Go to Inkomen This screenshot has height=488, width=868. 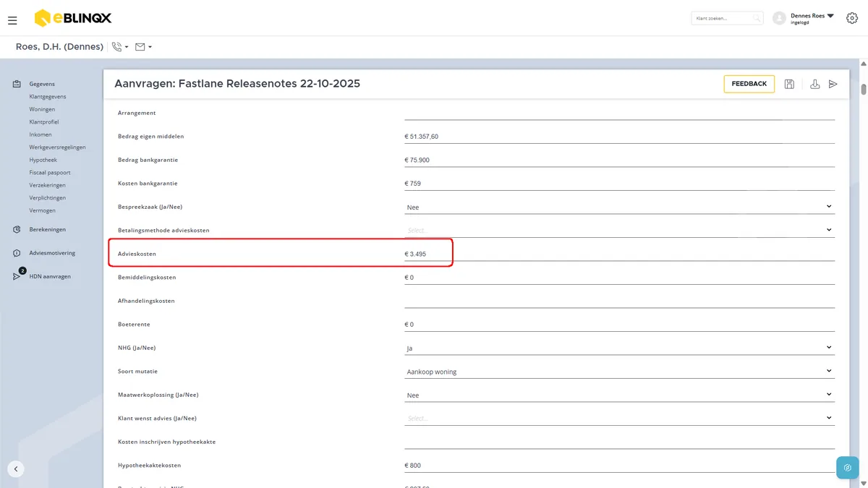[41, 134]
